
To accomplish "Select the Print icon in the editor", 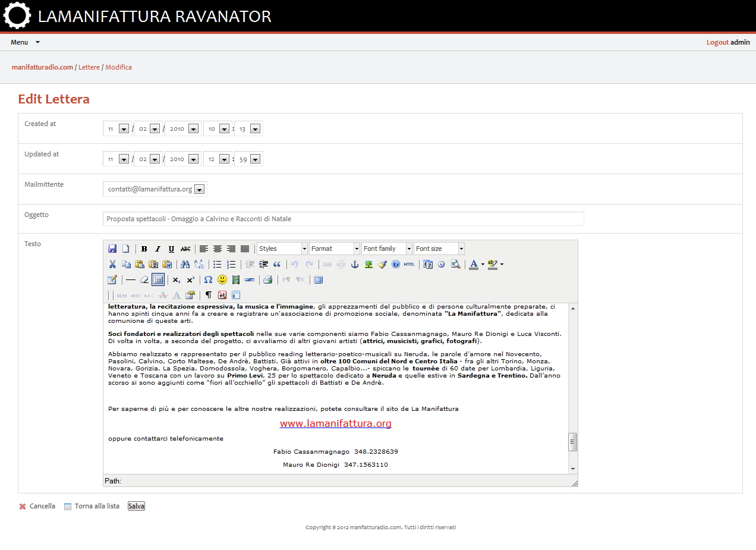I will click(x=266, y=279).
